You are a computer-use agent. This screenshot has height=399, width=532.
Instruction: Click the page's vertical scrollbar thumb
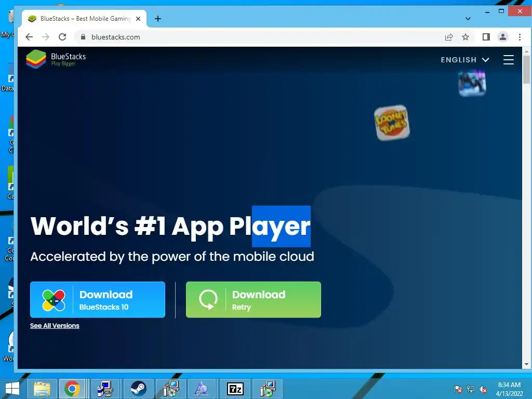click(x=526, y=70)
